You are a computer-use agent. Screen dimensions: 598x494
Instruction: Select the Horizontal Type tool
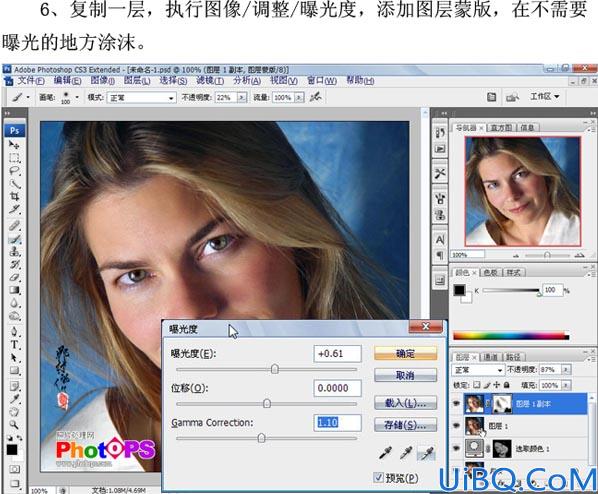[14, 345]
